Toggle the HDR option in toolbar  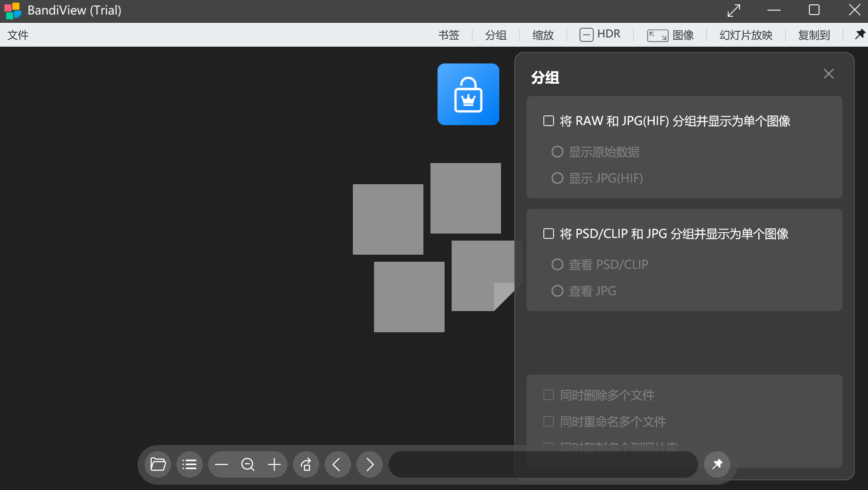[600, 34]
